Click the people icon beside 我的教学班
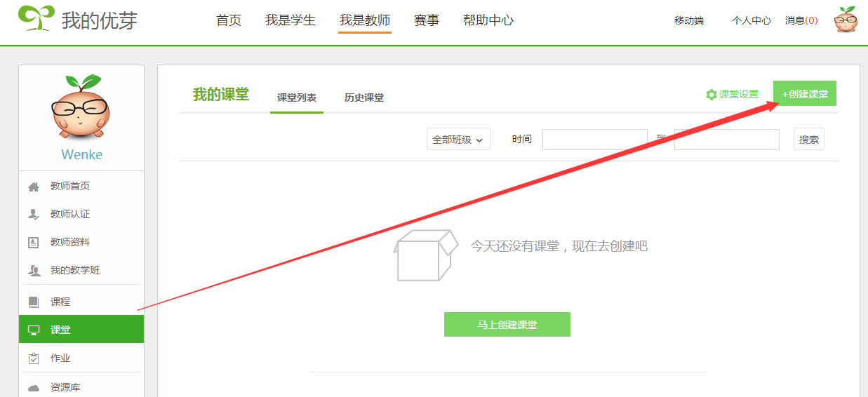The image size is (868, 397). point(33,271)
